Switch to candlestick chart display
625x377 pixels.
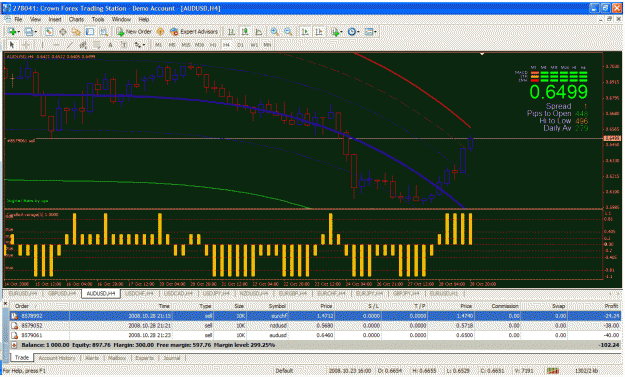[x=245, y=32]
